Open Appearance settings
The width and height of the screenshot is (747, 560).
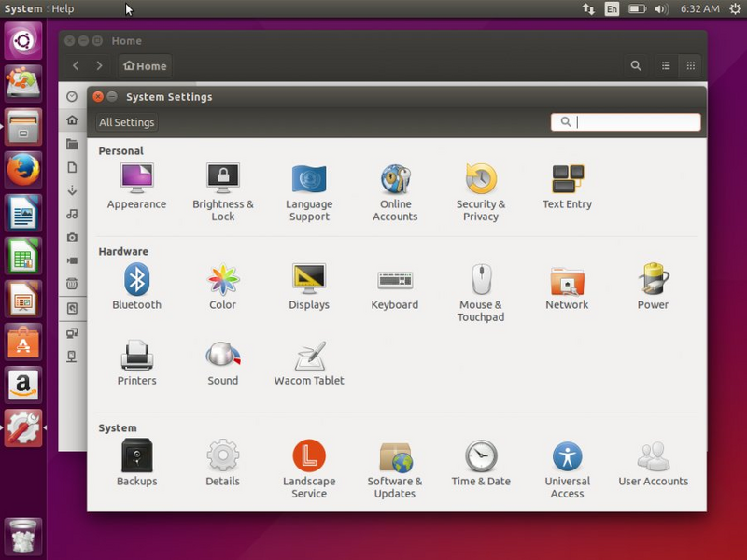pos(136,182)
